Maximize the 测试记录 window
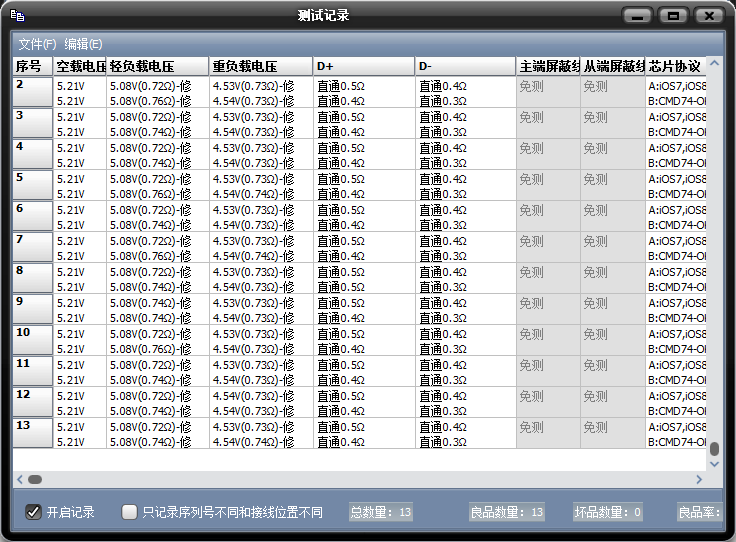This screenshot has width=736, height=542. (x=673, y=16)
